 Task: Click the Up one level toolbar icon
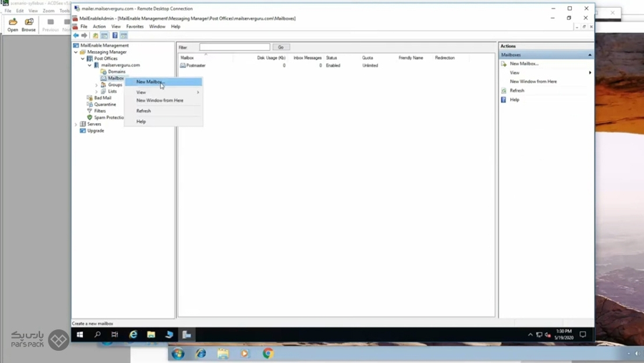click(95, 36)
